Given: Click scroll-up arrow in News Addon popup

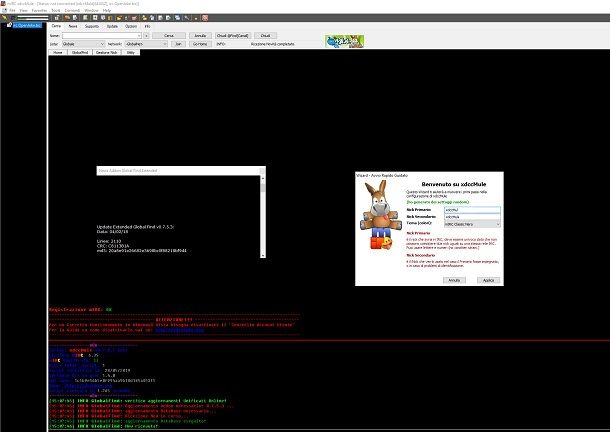Looking at the screenshot, I should (x=263, y=178).
